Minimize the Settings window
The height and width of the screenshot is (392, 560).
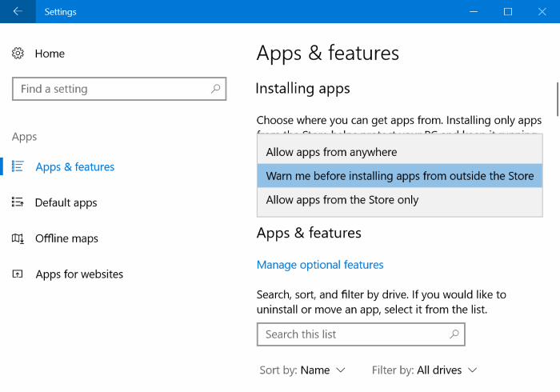[474, 11]
